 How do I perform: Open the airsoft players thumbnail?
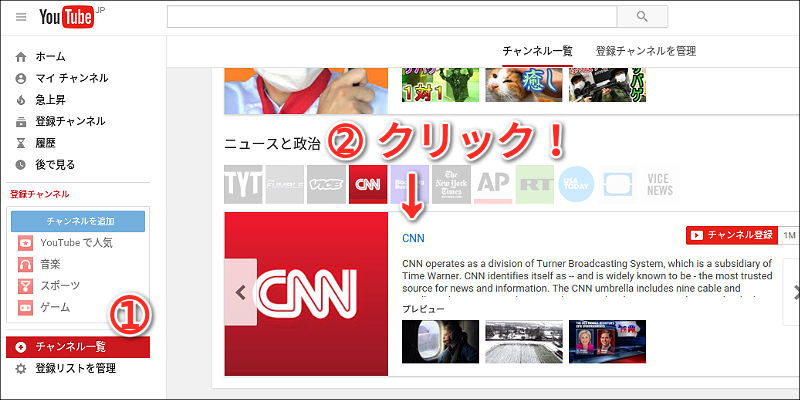point(607,85)
